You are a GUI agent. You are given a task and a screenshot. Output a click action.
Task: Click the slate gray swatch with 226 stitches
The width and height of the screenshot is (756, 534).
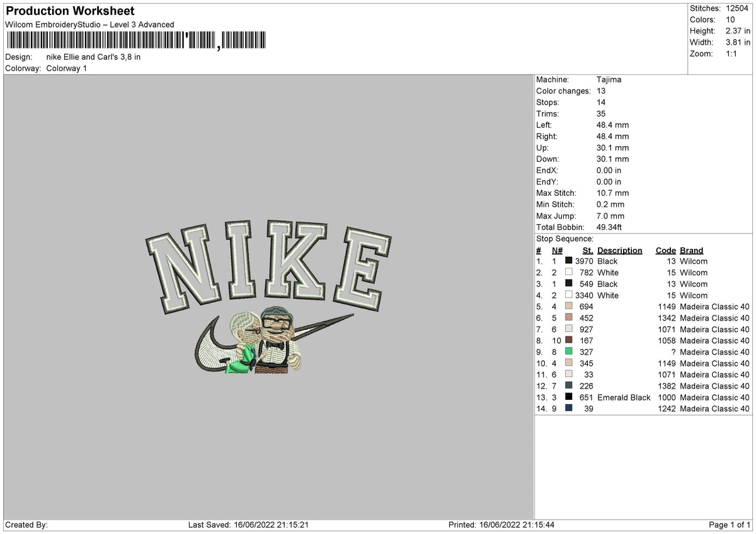pyautogui.click(x=569, y=386)
